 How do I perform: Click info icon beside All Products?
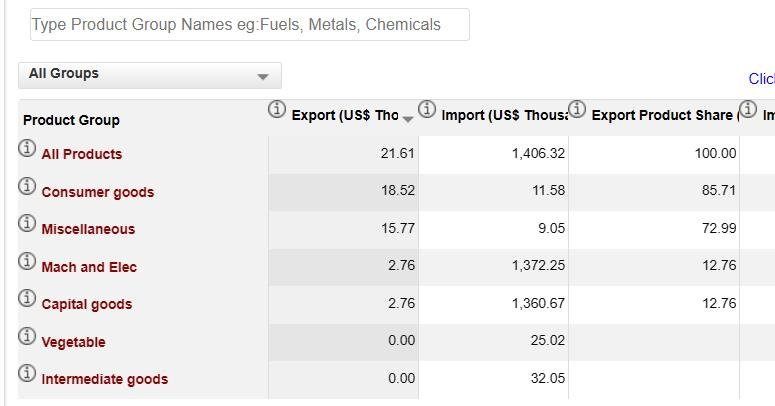click(27, 149)
